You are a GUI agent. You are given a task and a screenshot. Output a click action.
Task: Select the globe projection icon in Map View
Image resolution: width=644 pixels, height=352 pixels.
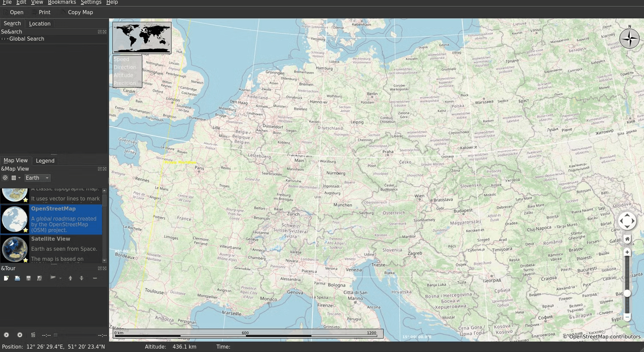tap(6, 178)
